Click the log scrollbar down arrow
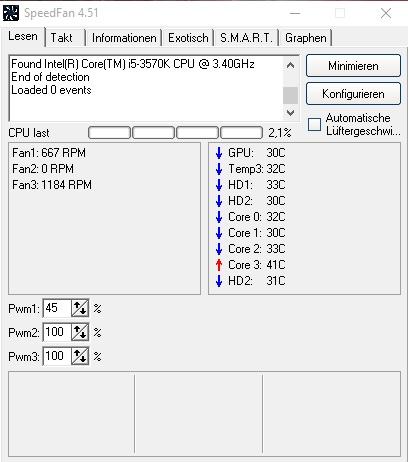 (x=290, y=113)
